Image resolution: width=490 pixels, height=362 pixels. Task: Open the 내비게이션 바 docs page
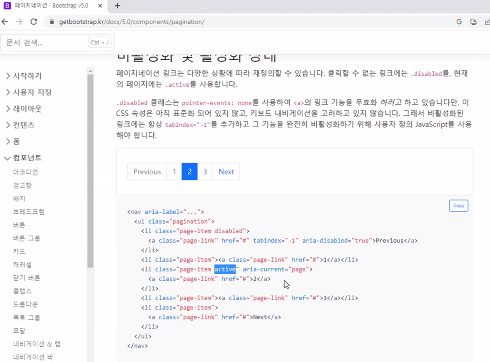click(33, 357)
